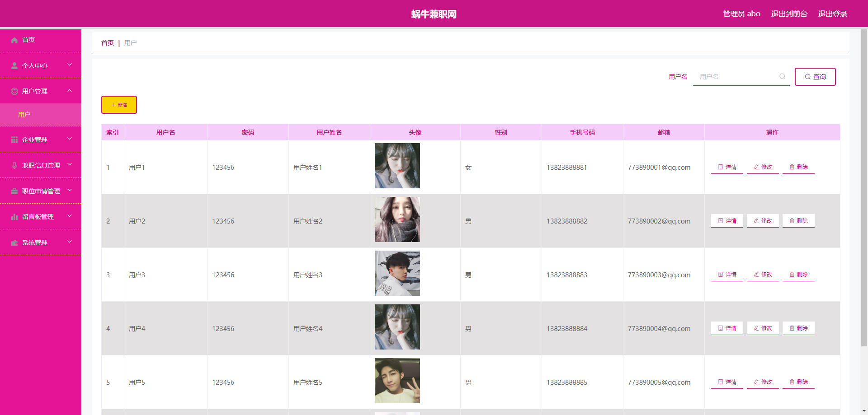This screenshot has width=868, height=415.
Task: Focus the 用户名 search input field
Action: (x=741, y=77)
